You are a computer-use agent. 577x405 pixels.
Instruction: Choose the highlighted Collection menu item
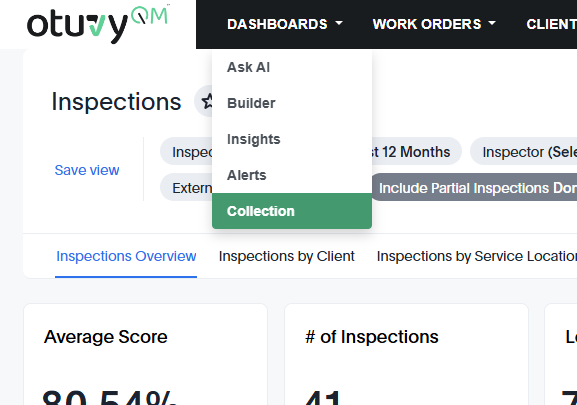point(292,211)
